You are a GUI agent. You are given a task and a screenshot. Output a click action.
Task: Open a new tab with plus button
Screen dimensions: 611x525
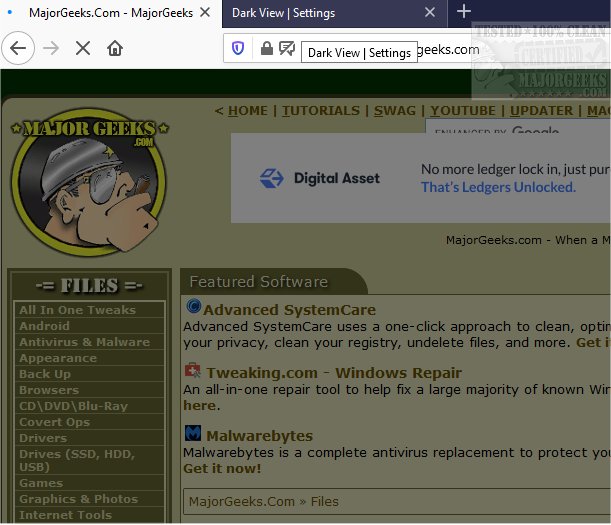(463, 12)
